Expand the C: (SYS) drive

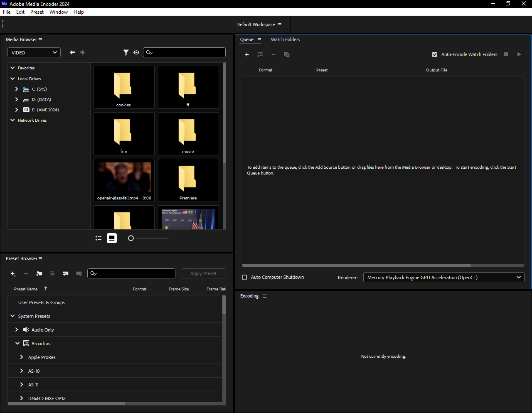click(x=17, y=89)
